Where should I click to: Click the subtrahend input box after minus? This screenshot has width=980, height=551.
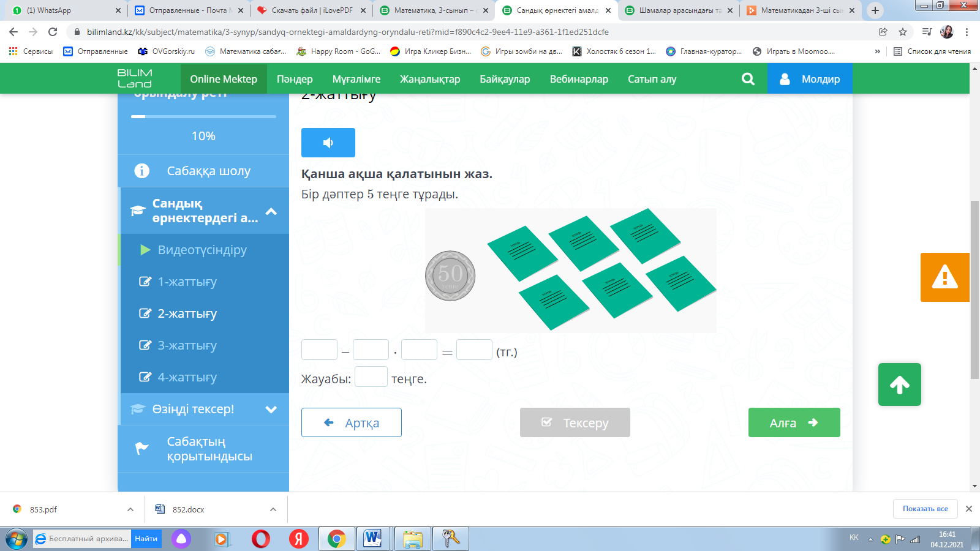371,350
